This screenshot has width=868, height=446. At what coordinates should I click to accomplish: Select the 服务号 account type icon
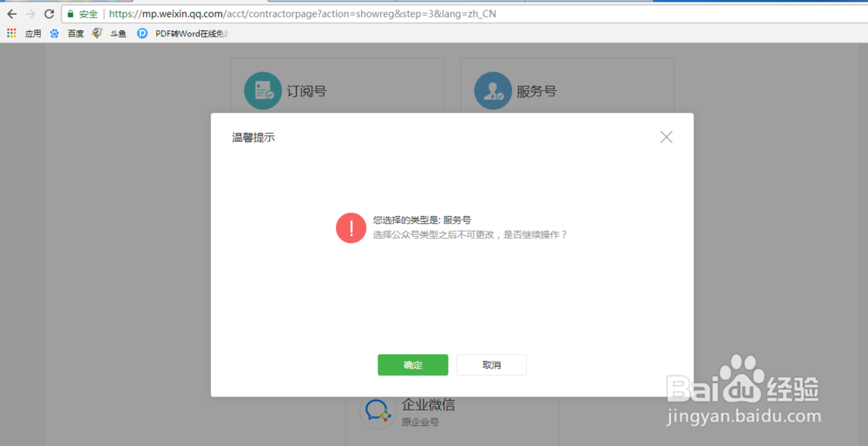(x=493, y=91)
